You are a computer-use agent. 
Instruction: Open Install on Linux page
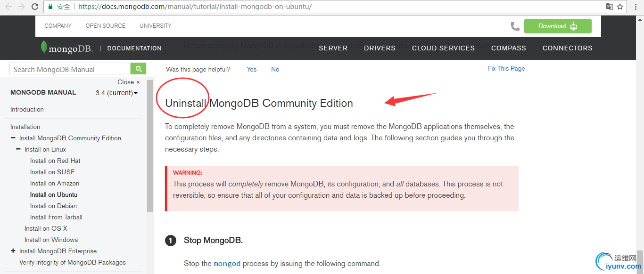click(45, 149)
